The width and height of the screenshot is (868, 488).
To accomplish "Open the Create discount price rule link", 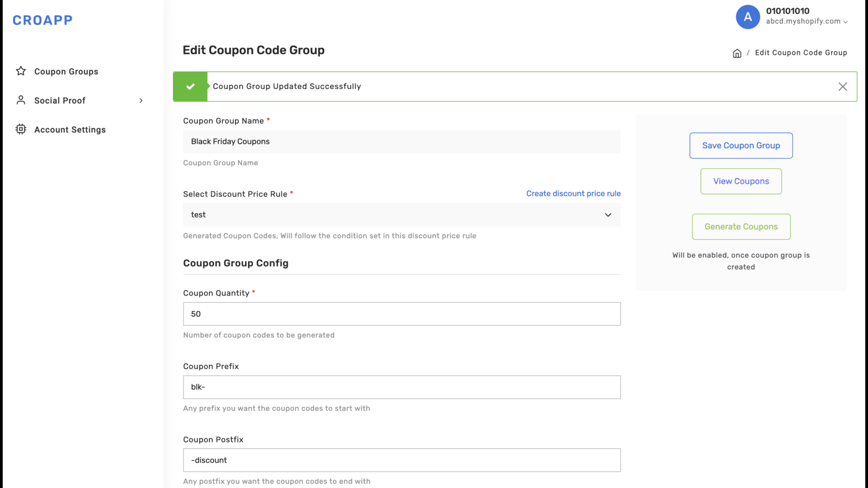I will (573, 193).
